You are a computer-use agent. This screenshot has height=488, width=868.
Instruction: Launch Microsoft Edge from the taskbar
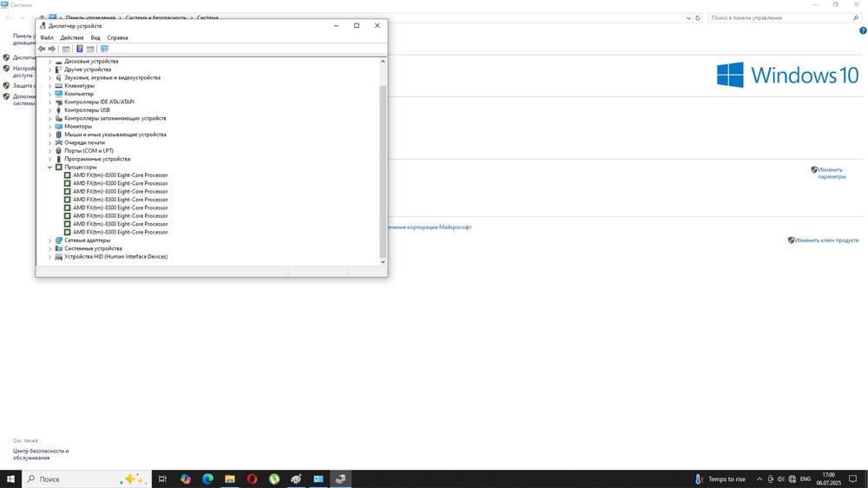point(207,479)
